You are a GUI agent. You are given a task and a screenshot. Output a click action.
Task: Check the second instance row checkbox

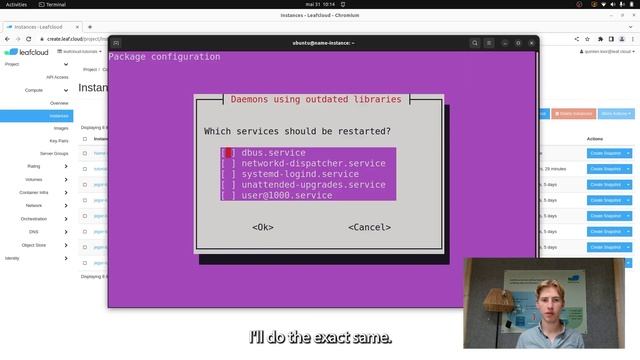click(85, 169)
